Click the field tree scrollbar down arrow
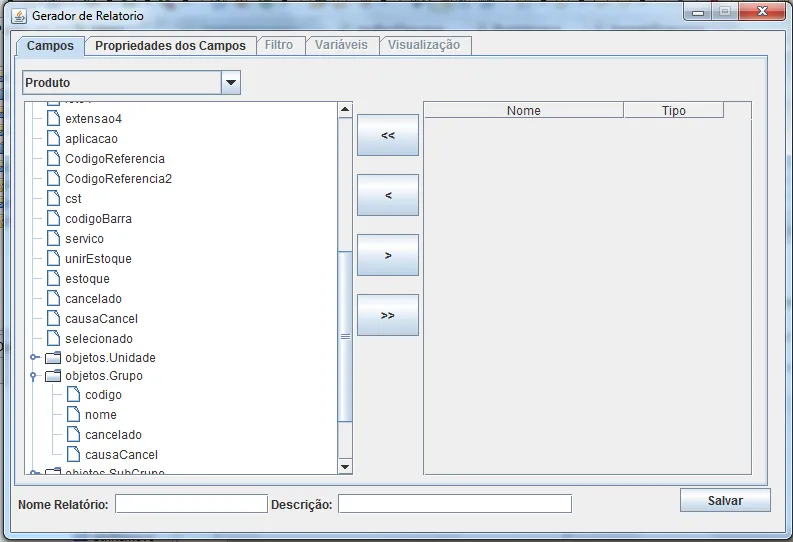Screen dimensions: 793x542 tap(345, 467)
